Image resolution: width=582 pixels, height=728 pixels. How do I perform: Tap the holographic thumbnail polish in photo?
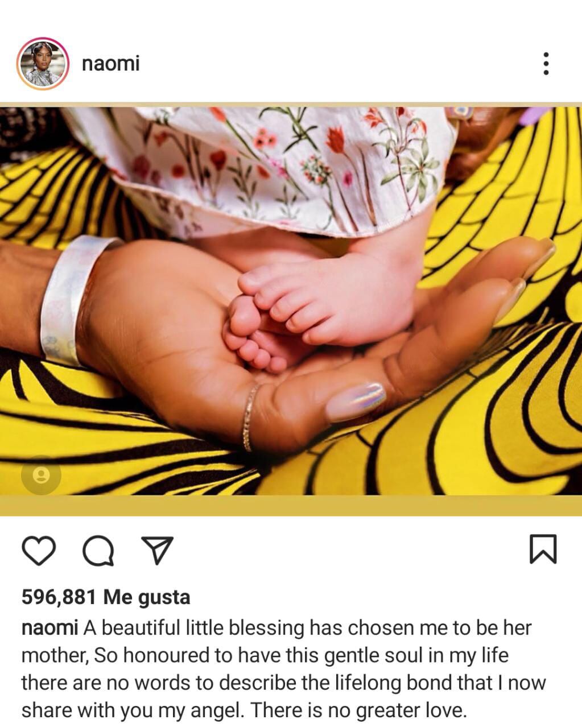click(356, 402)
